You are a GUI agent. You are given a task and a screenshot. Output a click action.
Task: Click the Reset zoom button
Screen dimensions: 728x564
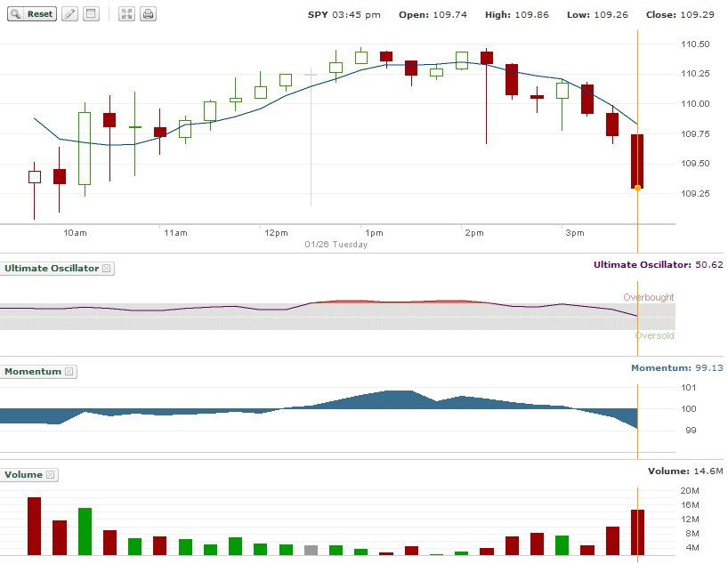[32, 14]
